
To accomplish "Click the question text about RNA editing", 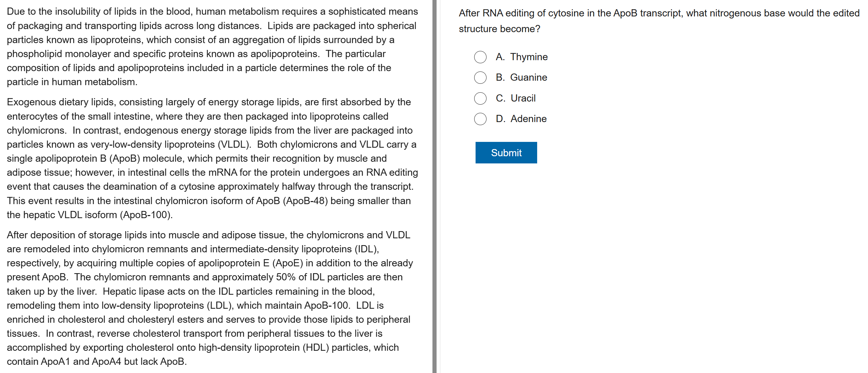I will (x=659, y=21).
